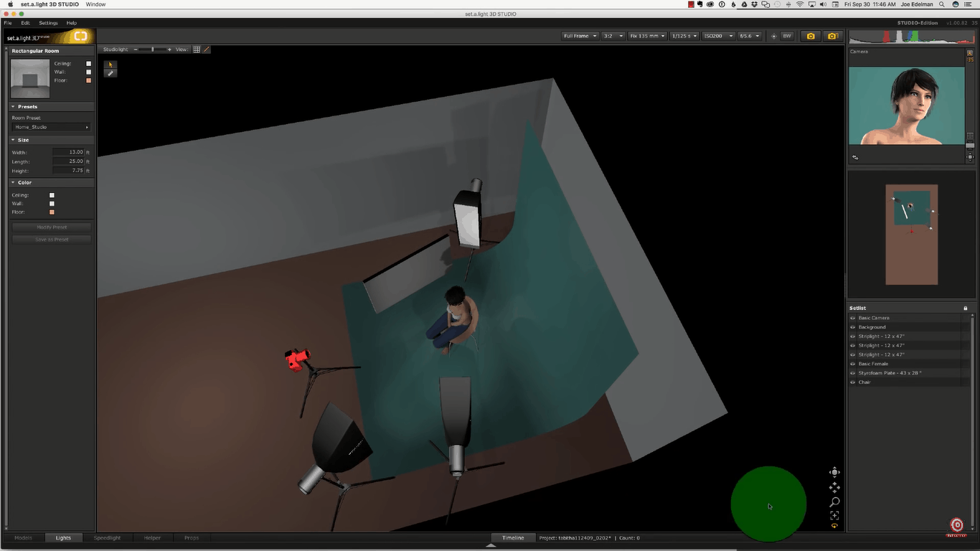
Task: Open the ISO200 dropdown
Action: 718,36
